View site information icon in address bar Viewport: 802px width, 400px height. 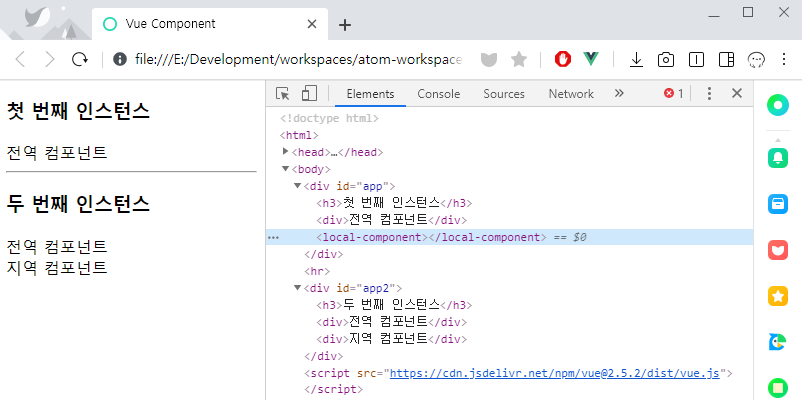[x=120, y=60]
